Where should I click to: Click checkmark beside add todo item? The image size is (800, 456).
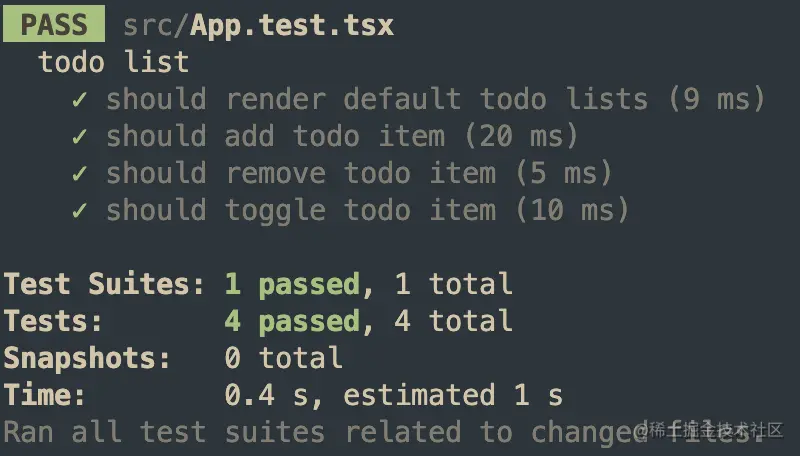coord(80,137)
